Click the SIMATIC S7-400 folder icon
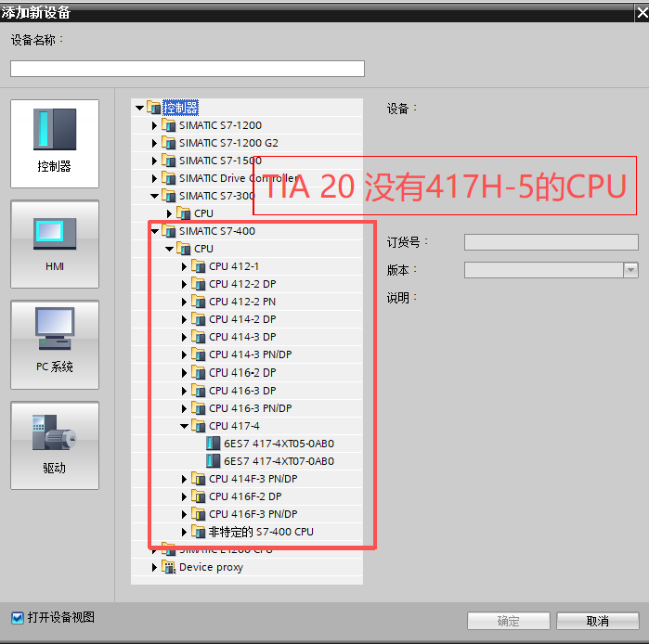Image resolution: width=649 pixels, height=644 pixels. (x=168, y=231)
